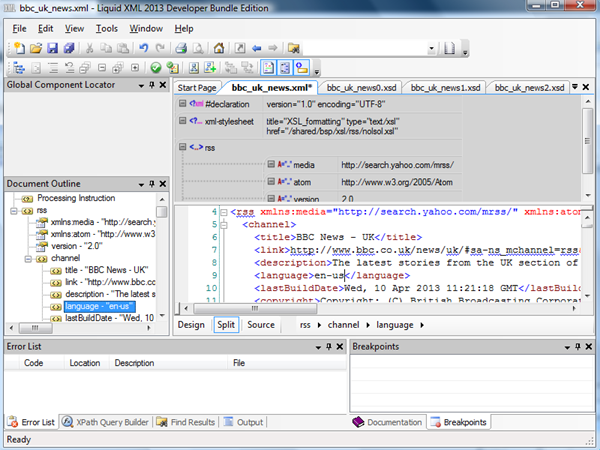The height and width of the screenshot is (450, 600).
Task: Open Print Preview magnifier icon
Action: pos(198,48)
